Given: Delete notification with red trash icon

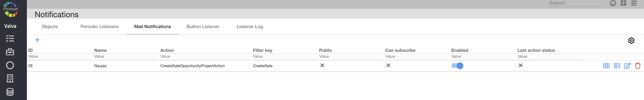Looking at the screenshot, I should pos(637,66).
